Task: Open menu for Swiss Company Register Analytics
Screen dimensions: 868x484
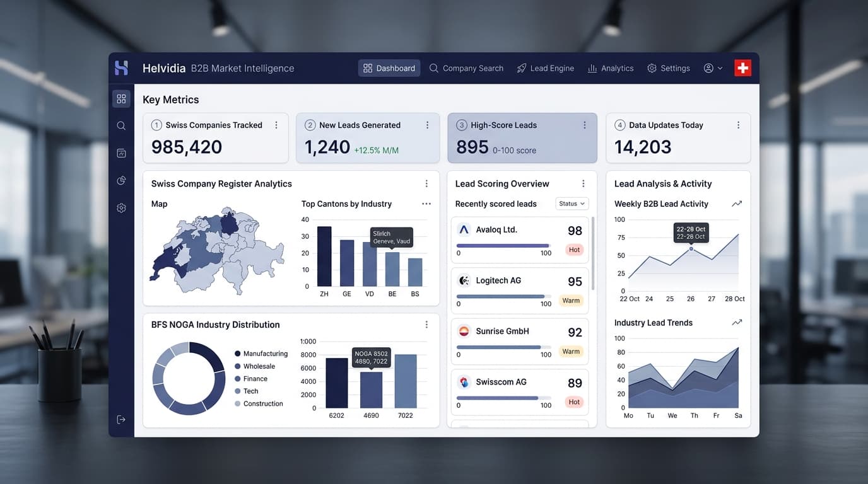Action: 426,184
